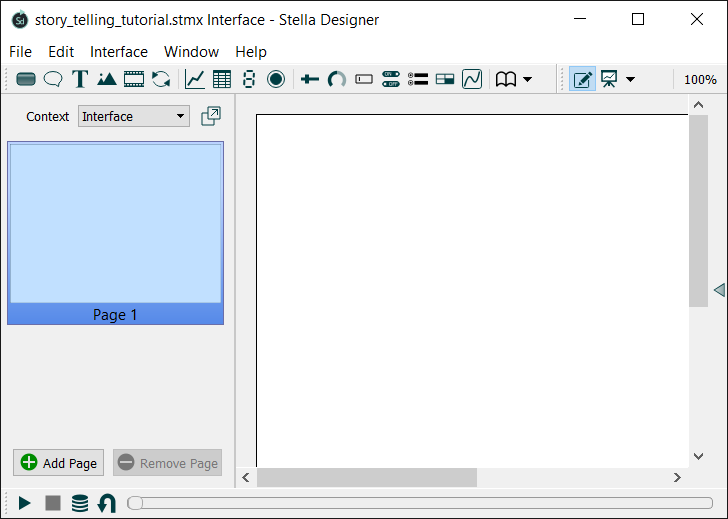Choose the Image (mountain) tool
Screen dimensions: 728x519
click(x=107, y=79)
